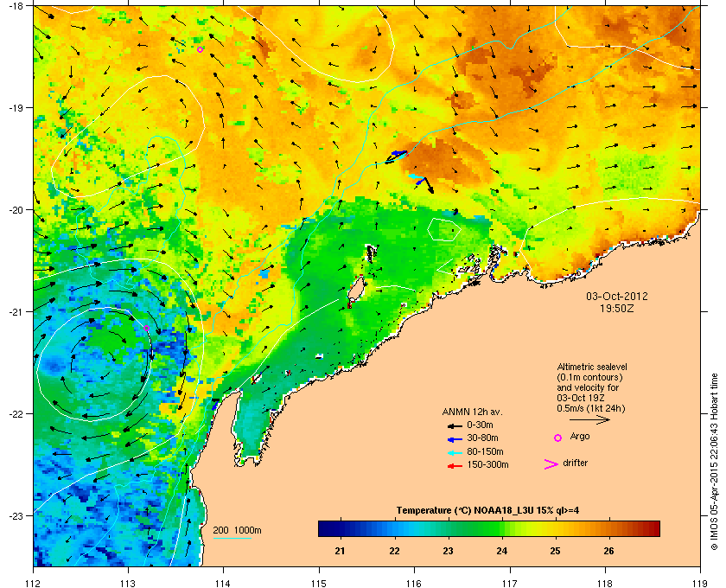Click the magenta Argo circle legend symbol
Viewport: 726px width, 588px height.
coord(558,438)
